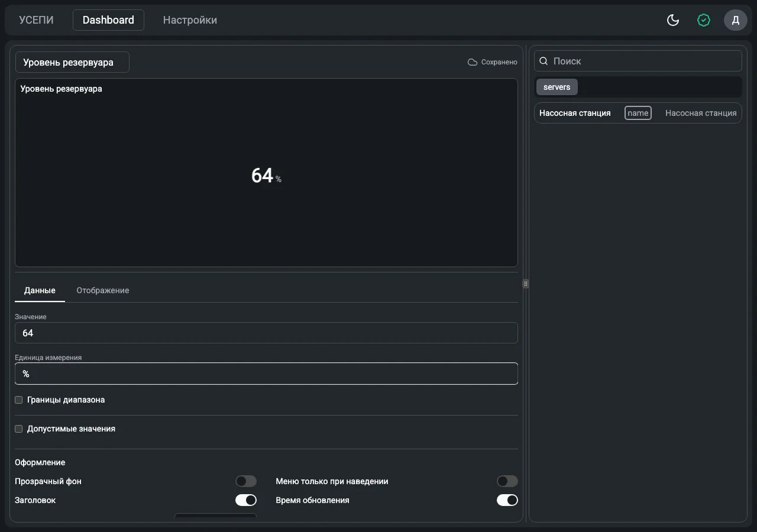
Task: Click the name tag badge
Action: pos(638,113)
